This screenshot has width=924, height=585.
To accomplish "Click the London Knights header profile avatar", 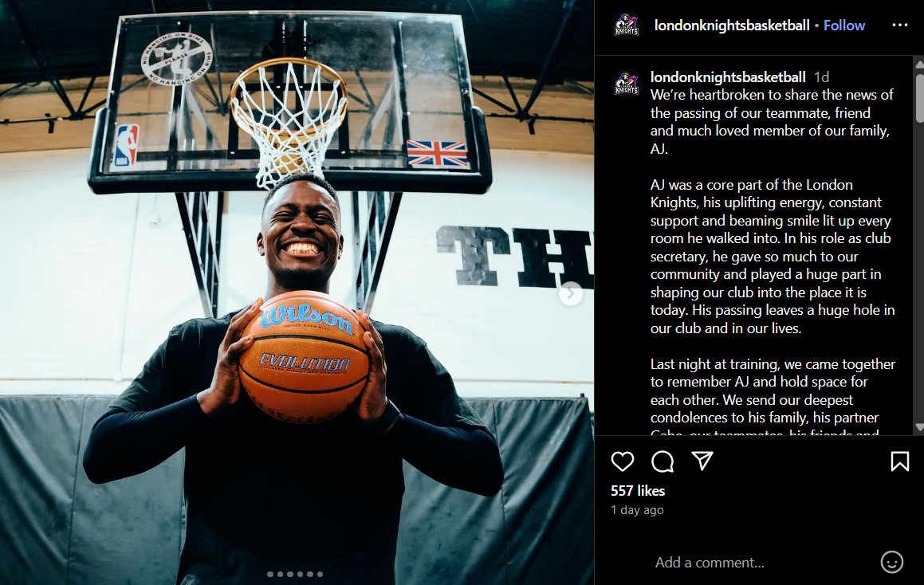I will pos(627,26).
